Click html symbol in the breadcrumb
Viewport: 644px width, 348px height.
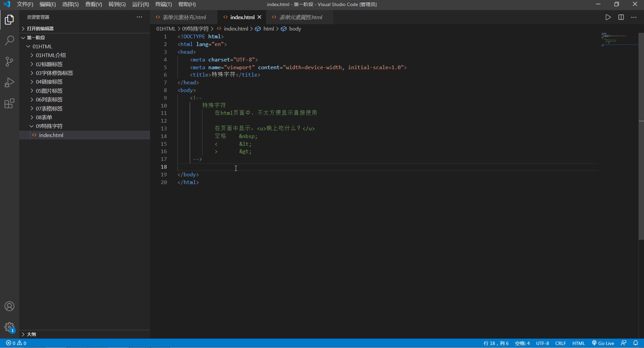coord(268,29)
